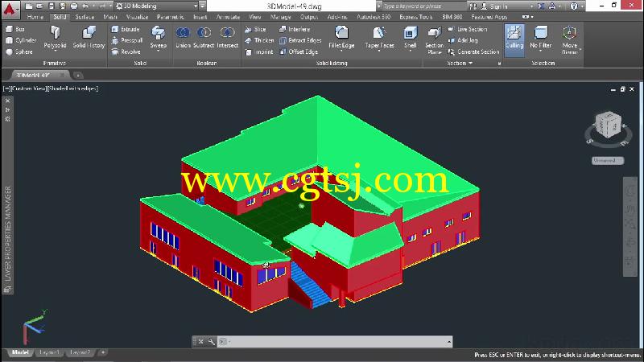Open the No Filter selection dropdown
644x362 pixels.
click(x=540, y=39)
